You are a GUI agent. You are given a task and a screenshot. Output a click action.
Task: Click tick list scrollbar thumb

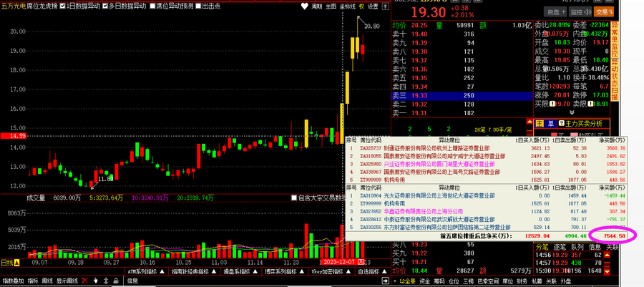607,263
